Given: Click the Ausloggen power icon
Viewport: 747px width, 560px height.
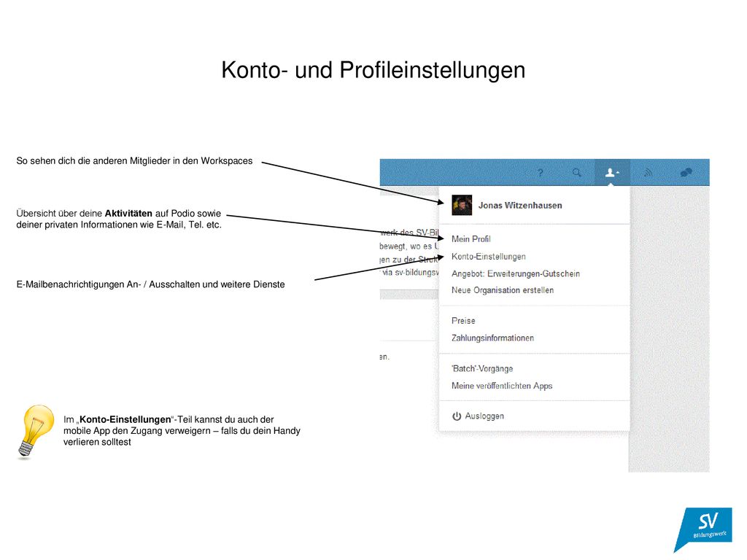Looking at the screenshot, I should pyautogui.click(x=457, y=416).
